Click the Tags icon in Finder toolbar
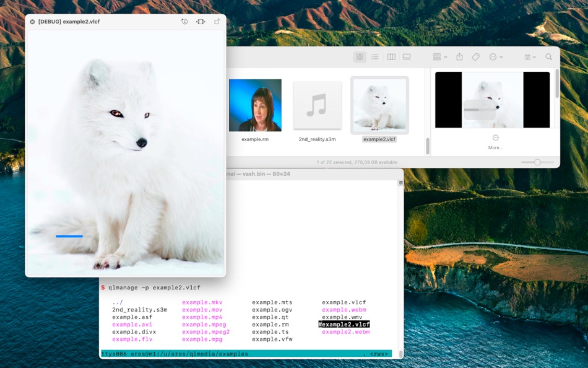Screen dimensions: 588x368 475,56
